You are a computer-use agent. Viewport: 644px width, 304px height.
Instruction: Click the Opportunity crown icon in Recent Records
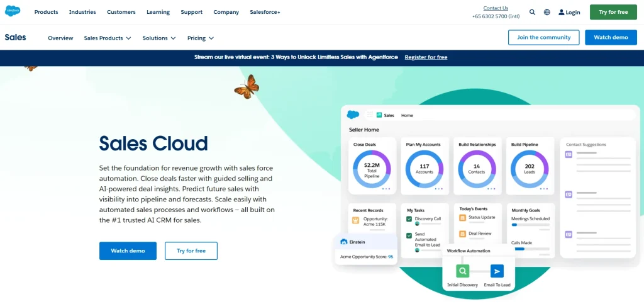(x=356, y=220)
